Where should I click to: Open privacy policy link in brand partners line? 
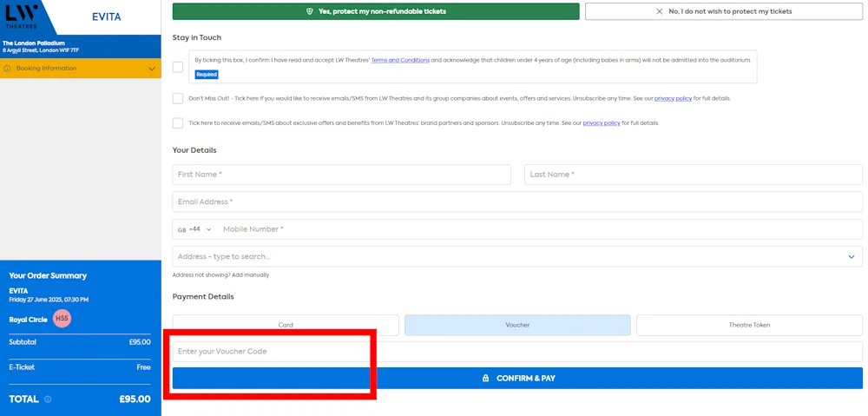click(x=602, y=123)
